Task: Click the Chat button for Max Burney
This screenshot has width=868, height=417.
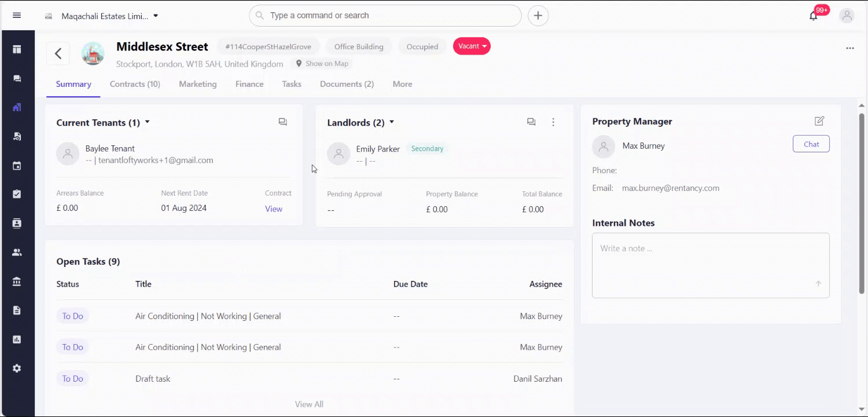Action: [x=811, y=144]
